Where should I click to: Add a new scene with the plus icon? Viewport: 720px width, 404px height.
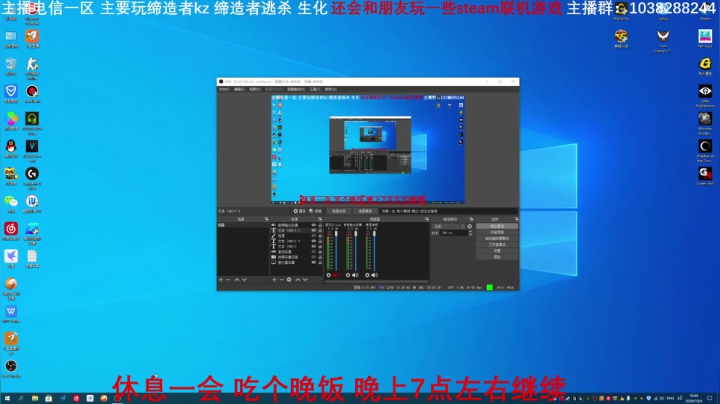pyautogui.click(x=221, y=280)
